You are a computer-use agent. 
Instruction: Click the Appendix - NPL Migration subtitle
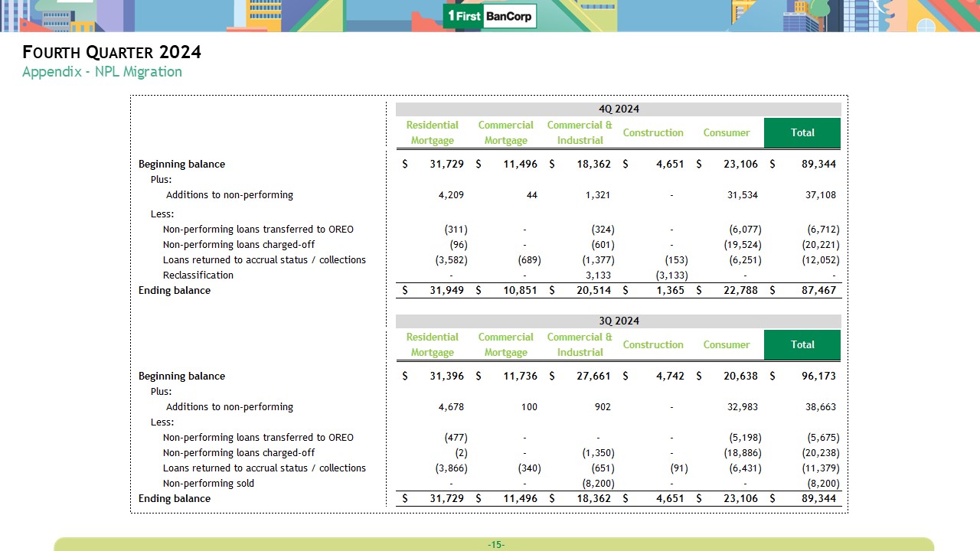pyautogui.click(x=102, y=72)
